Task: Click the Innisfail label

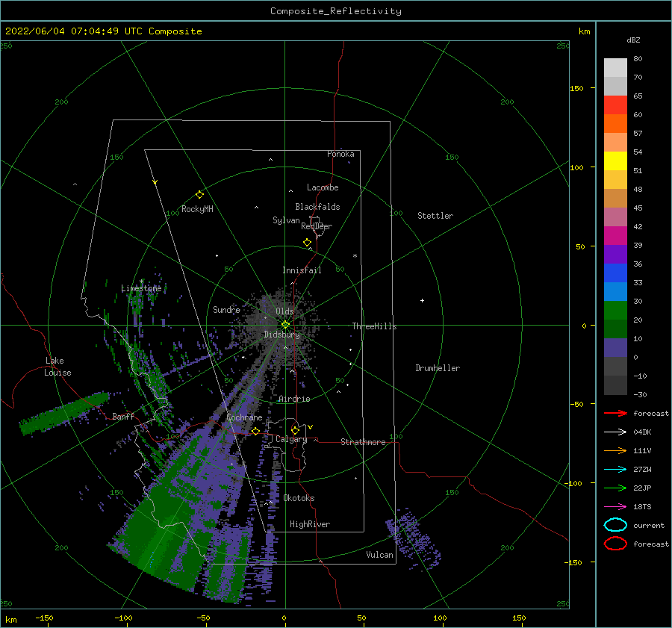Action: pyautogui.click(x=302, y=270)
